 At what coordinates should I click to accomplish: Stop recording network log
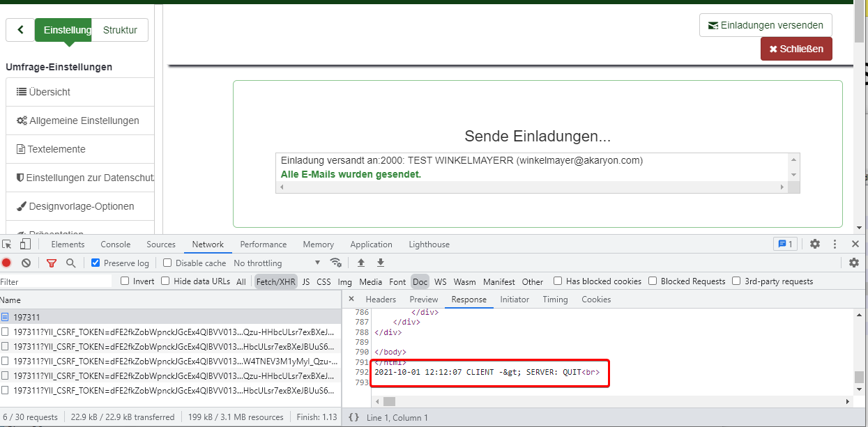point(6,263)
